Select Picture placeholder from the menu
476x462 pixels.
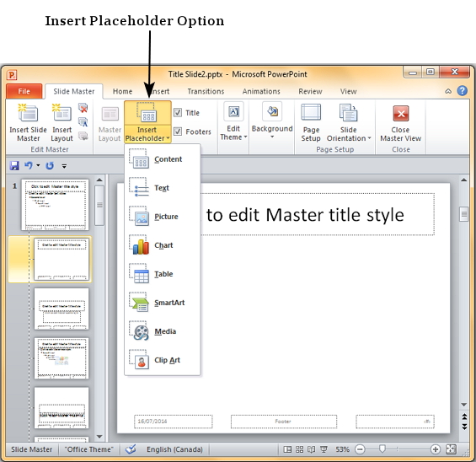(x=163, y=217)
